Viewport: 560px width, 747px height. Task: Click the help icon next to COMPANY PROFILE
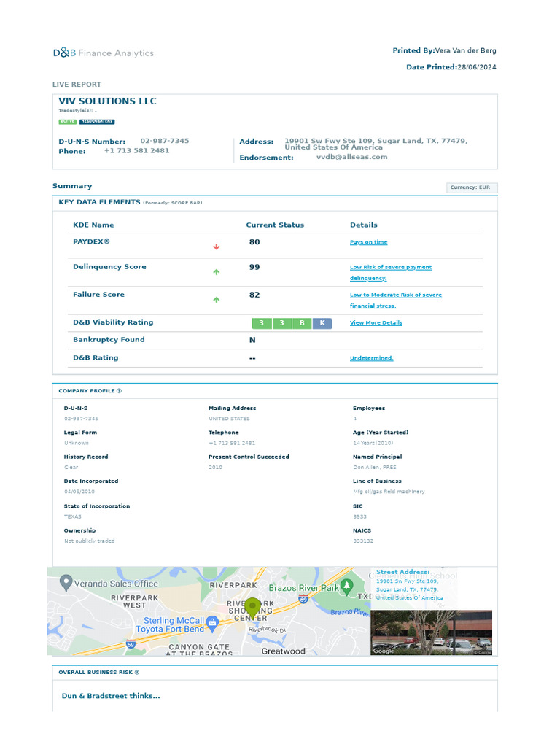(119, 391)
